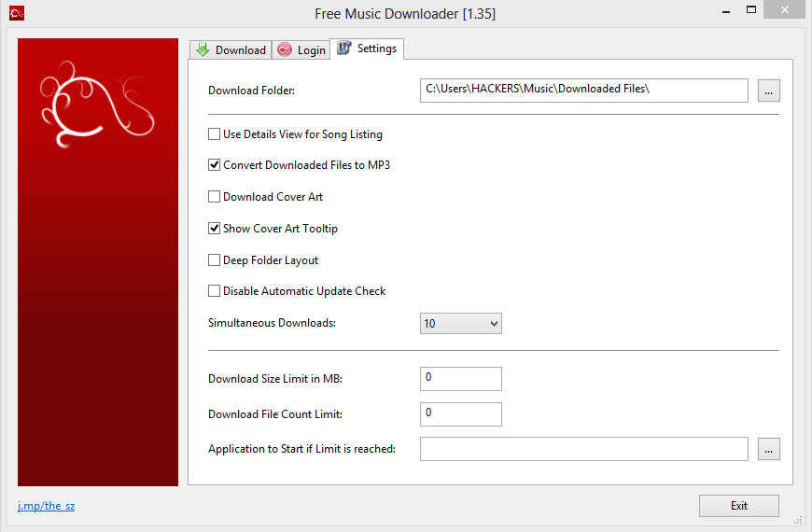The width and height of the screenshot is (812, 532).
Task: Click the red Last.fm Login tab icon
Action: 285,49
